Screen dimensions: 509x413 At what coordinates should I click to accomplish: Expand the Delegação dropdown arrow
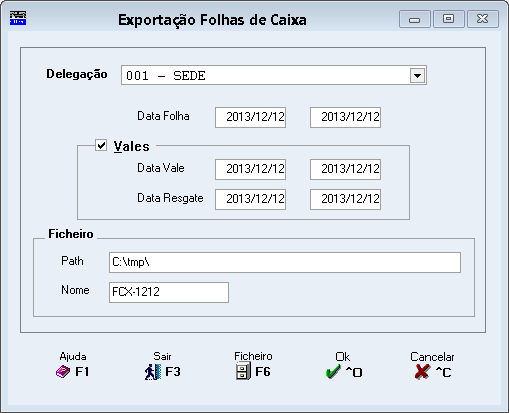click(x=417, y=76)
